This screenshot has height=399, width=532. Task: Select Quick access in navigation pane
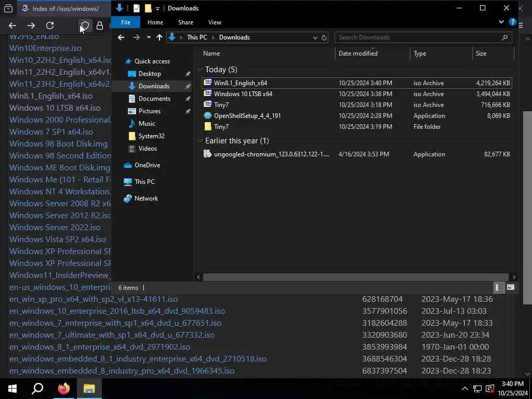point(152,61)
